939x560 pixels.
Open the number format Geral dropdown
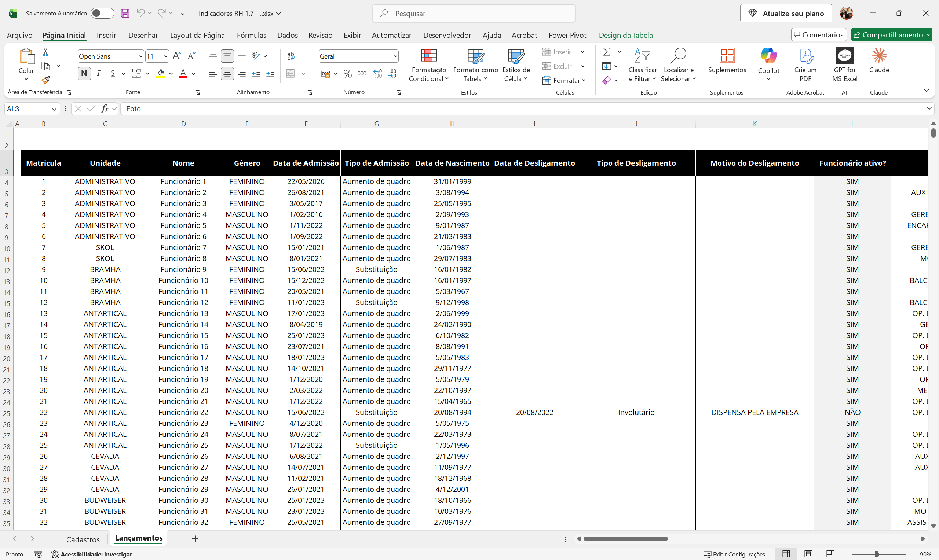coord(395,56)
